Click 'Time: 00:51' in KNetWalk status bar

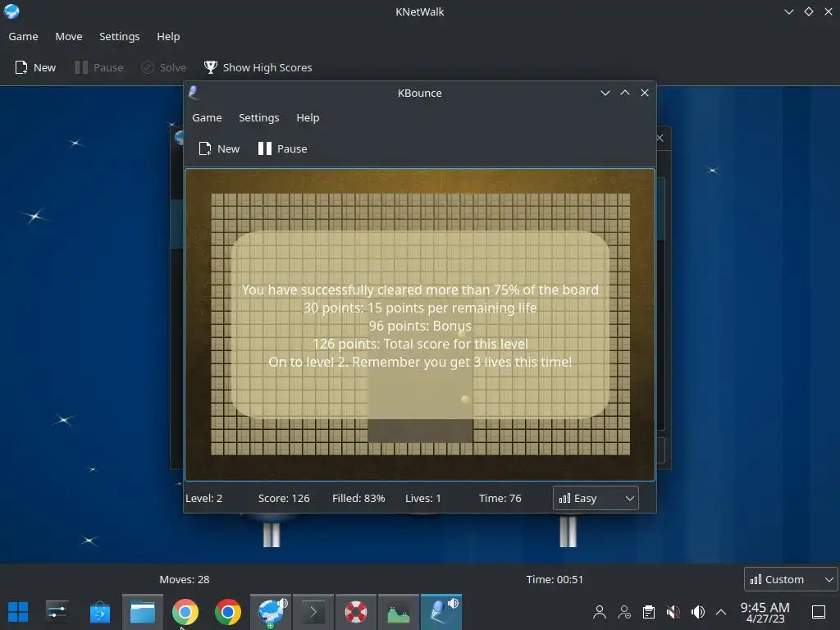555,580
